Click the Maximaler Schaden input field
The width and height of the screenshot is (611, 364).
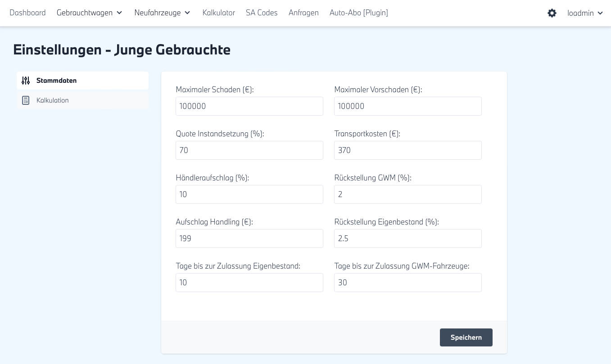(249, 106)
